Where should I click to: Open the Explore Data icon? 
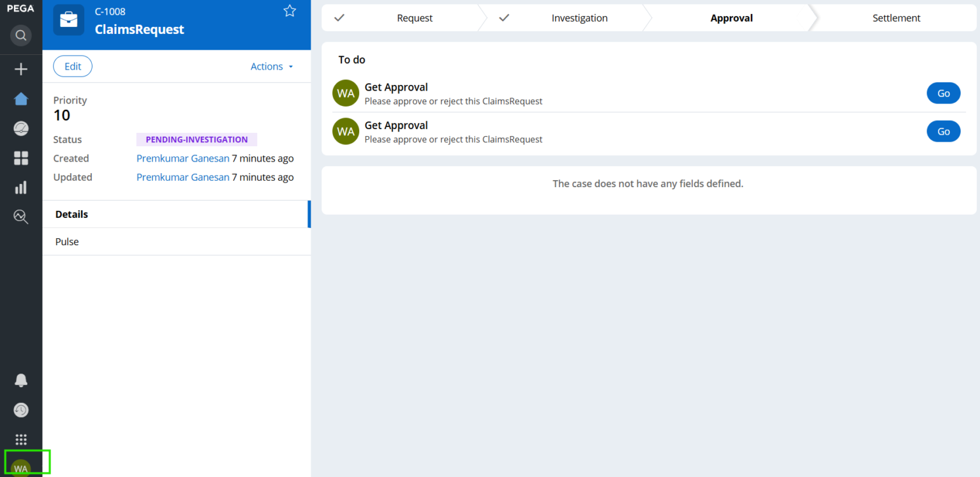point(21,217)
